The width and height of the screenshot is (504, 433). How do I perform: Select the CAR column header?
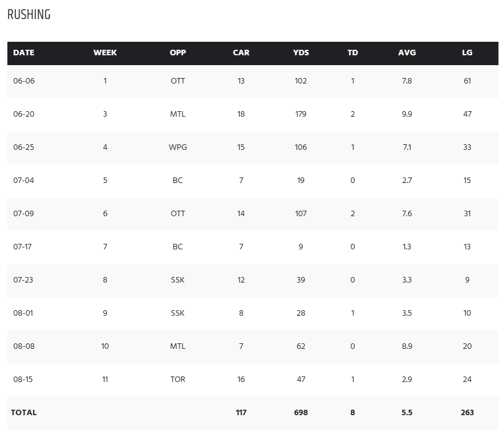click(x=241, y=53)
